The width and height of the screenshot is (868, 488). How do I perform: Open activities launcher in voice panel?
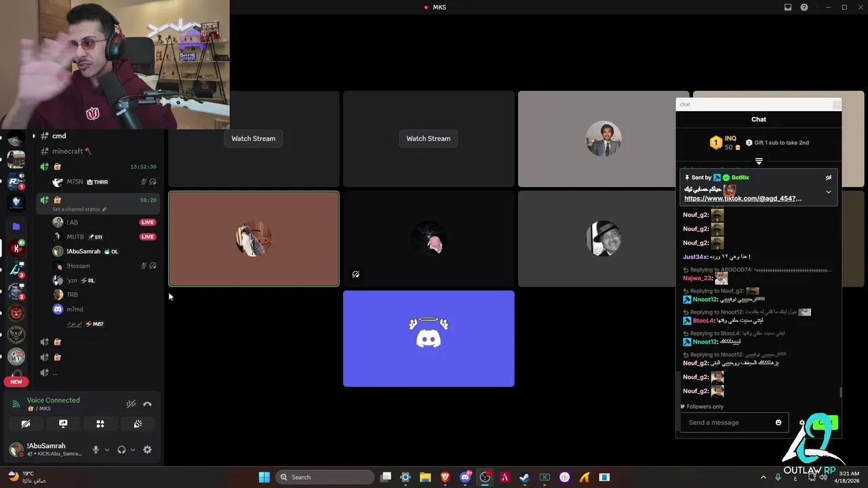(100, 424)
